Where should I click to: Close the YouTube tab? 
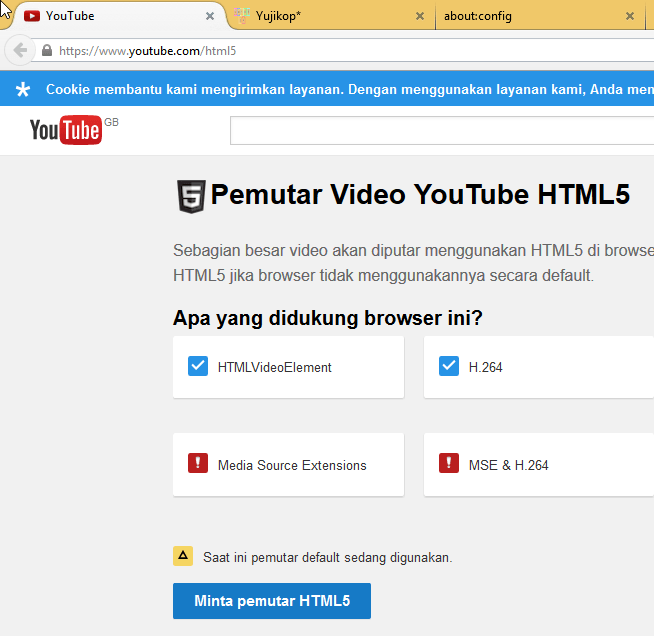point(210,16)
